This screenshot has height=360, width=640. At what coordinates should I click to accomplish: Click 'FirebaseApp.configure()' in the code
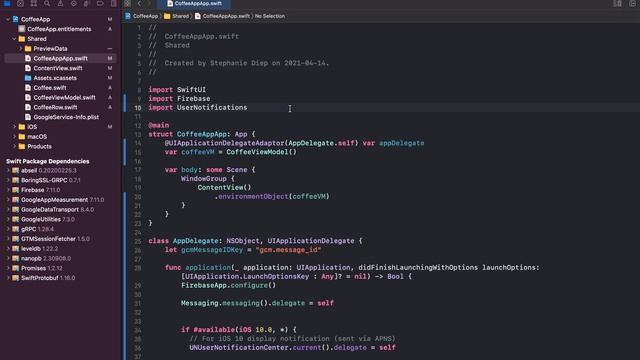coord(229,285)
